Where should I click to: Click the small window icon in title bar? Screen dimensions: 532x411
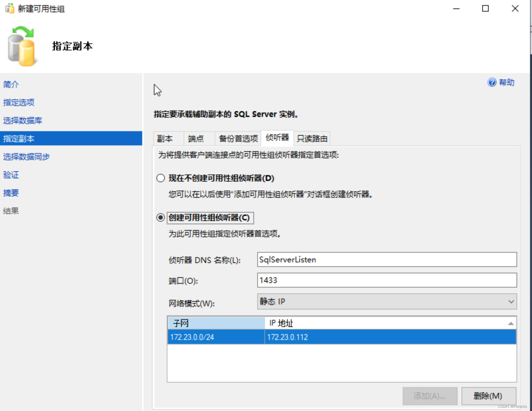point(10,8)
